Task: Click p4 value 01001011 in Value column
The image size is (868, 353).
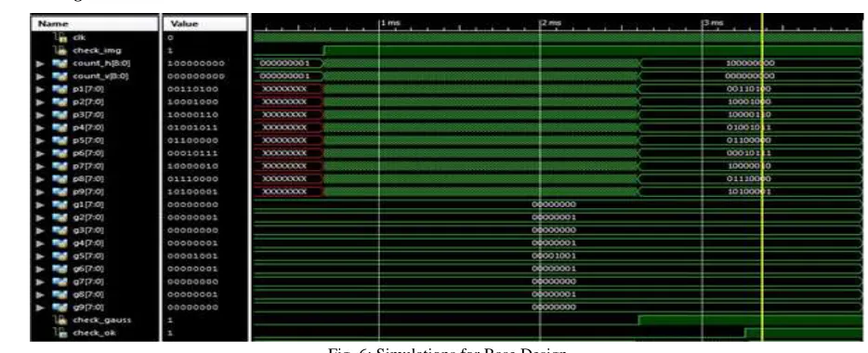Action: click(x=193, y=128)
